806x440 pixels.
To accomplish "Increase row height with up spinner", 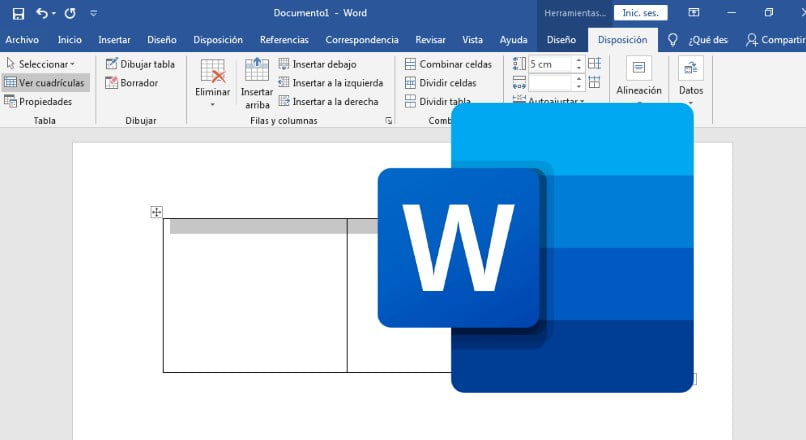I will pyautogui.click(x=579, y=60).
